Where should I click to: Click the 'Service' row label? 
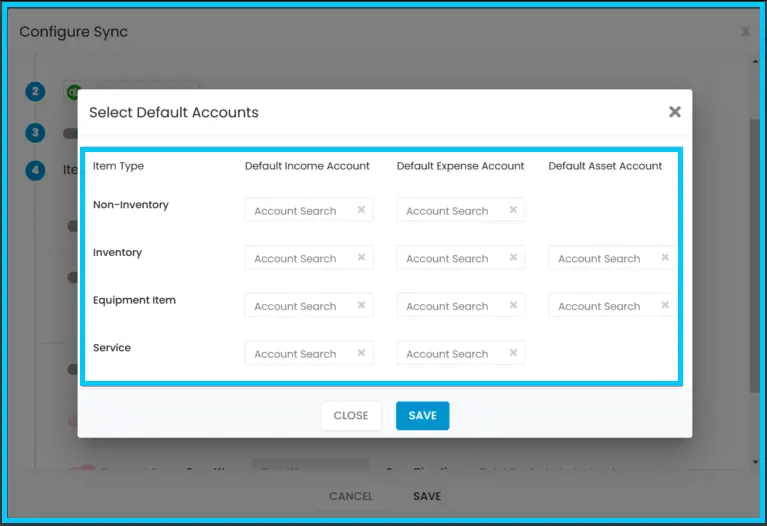coord(112,348)
